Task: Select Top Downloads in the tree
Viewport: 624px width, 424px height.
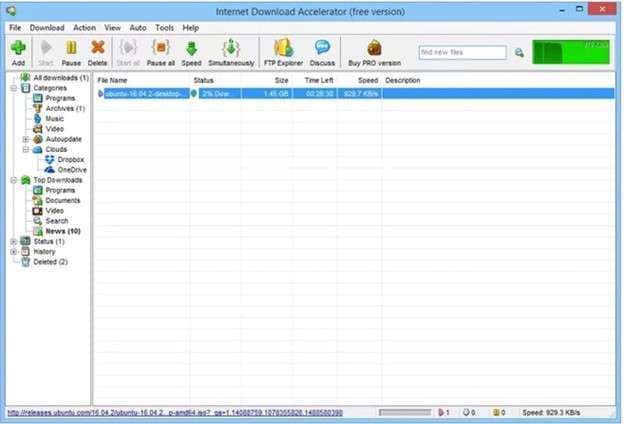Action: (x=58, y=180)
